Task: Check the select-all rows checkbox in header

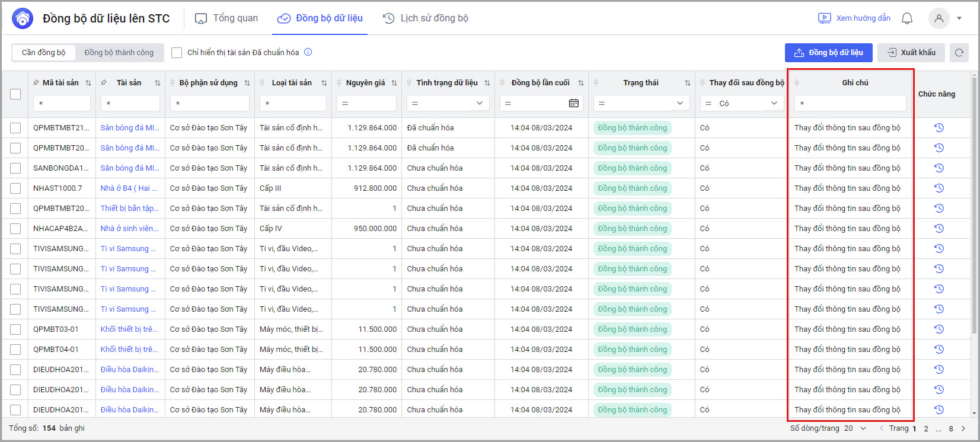Action: 15,94
